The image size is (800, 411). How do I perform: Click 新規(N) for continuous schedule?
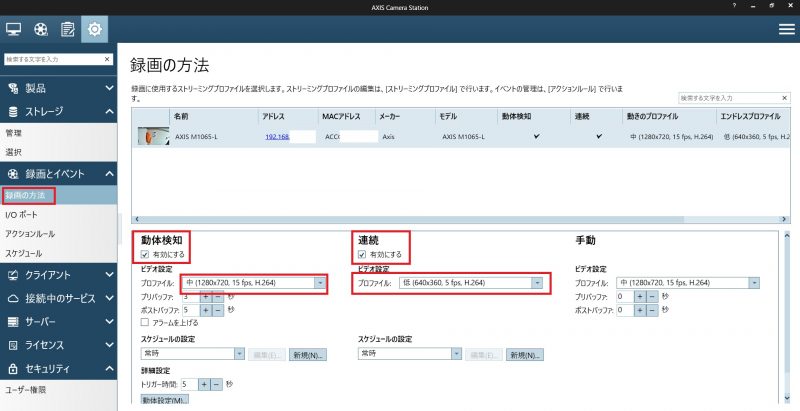pos(525,355)
